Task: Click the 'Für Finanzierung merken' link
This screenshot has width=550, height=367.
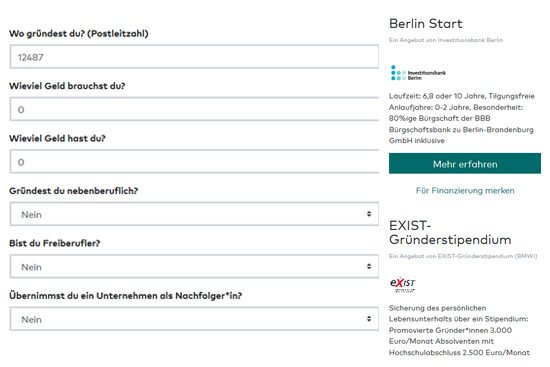Action: [x=465, y=191]
